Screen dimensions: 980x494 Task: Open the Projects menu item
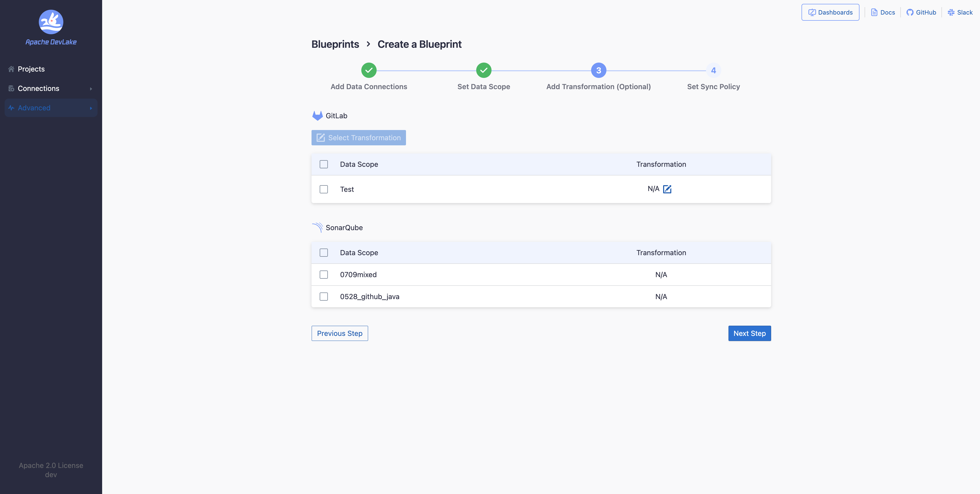[x=31, y=69]
